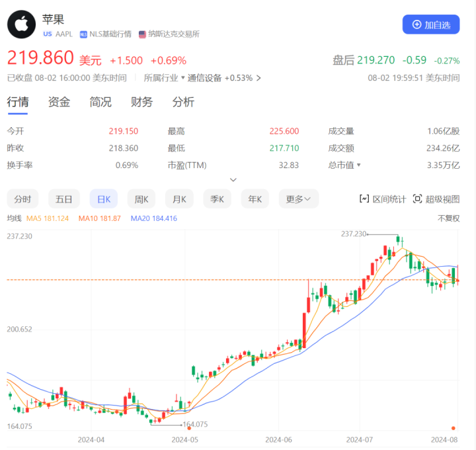Open the 财务 tab
476x450 pixels.
pyautogui.click(x=141, y=102)
